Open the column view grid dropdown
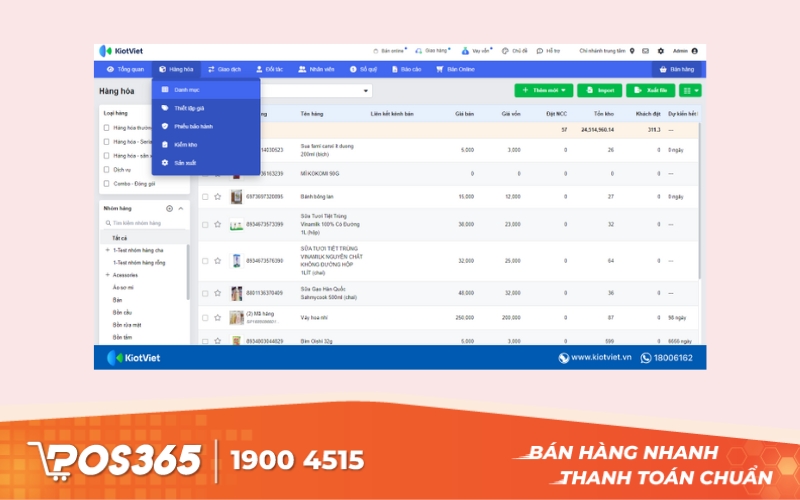 [690, 90]
